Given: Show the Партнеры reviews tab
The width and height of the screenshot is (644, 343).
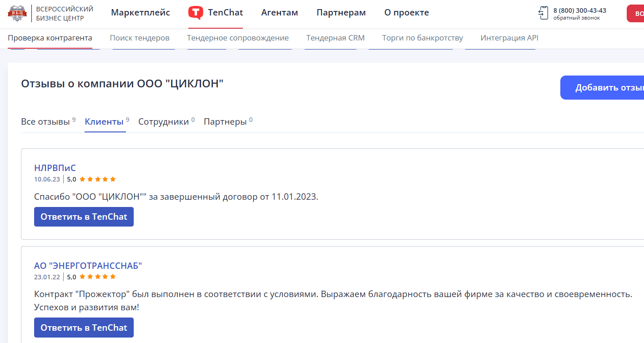Looking at the screenshot, I should point(225,122).
